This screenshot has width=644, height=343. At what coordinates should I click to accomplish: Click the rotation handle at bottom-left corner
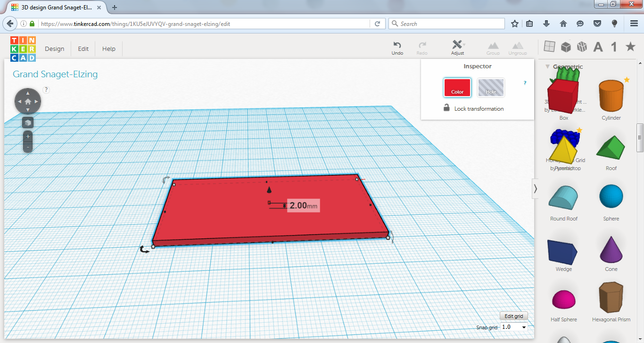(x=144, y=249)
